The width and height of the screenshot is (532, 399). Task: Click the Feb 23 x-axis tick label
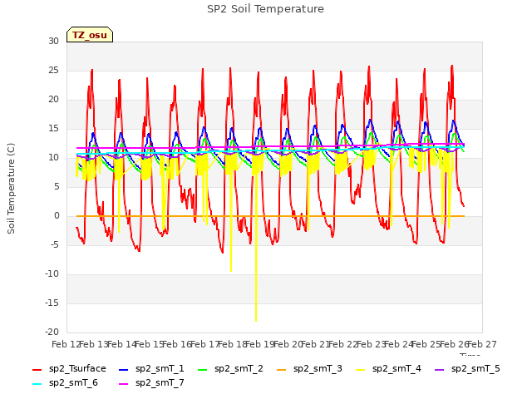pos(371,344)
